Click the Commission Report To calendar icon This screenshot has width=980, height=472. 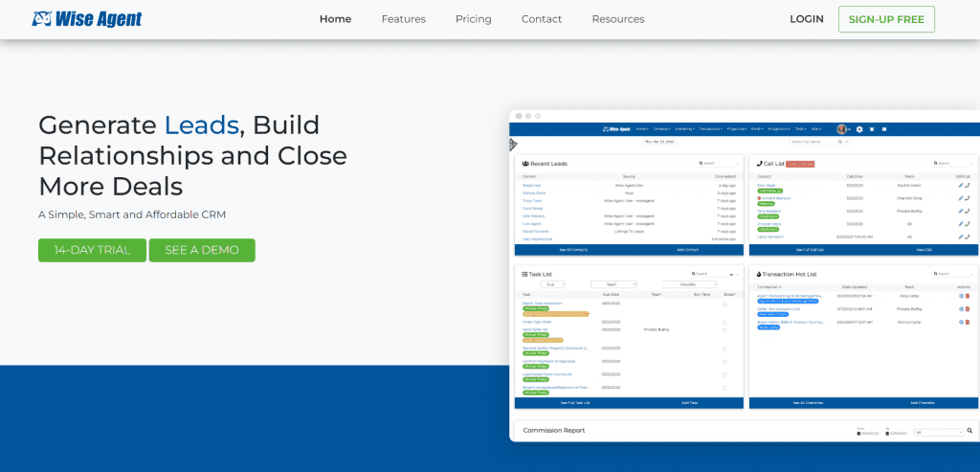887,434
